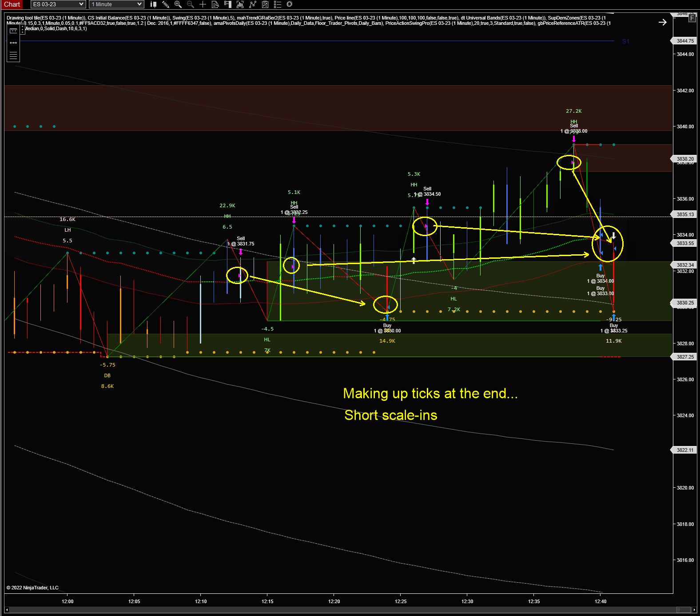Click the Buy 1 @ 3833.00 execution label

pyautogui.click(x=601, y=291)
